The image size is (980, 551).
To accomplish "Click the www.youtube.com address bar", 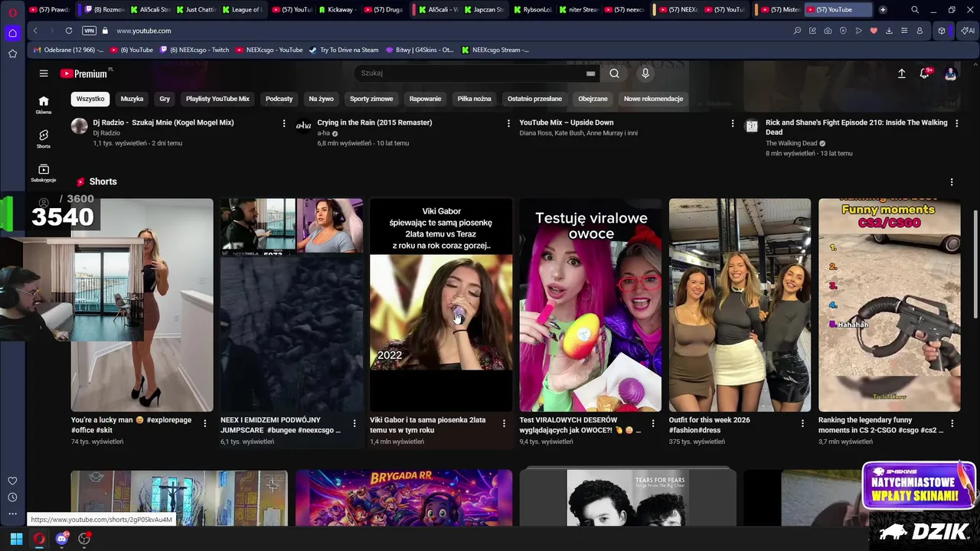I will click(143, 31).
